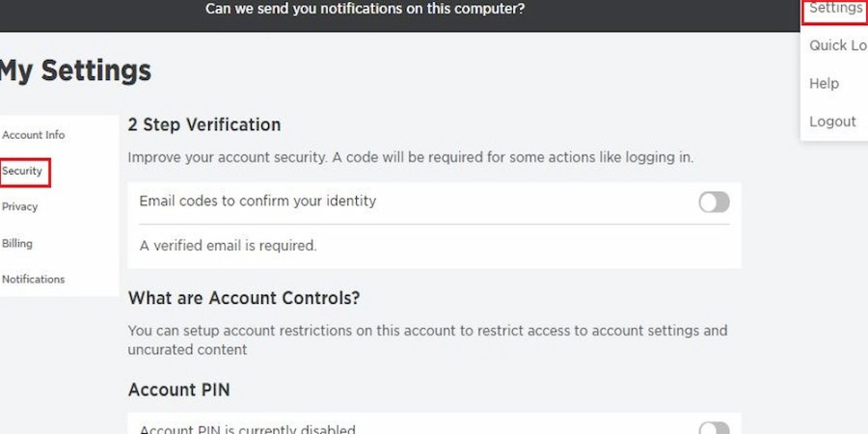Select Quick Login in the dropdown menu
The width and height of the screenshot is (868, 434).
tap(837, 45)
